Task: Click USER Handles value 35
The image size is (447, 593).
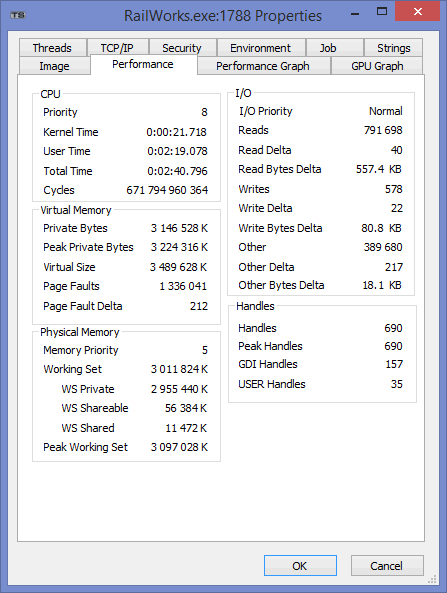Action: tap(397, 384)
